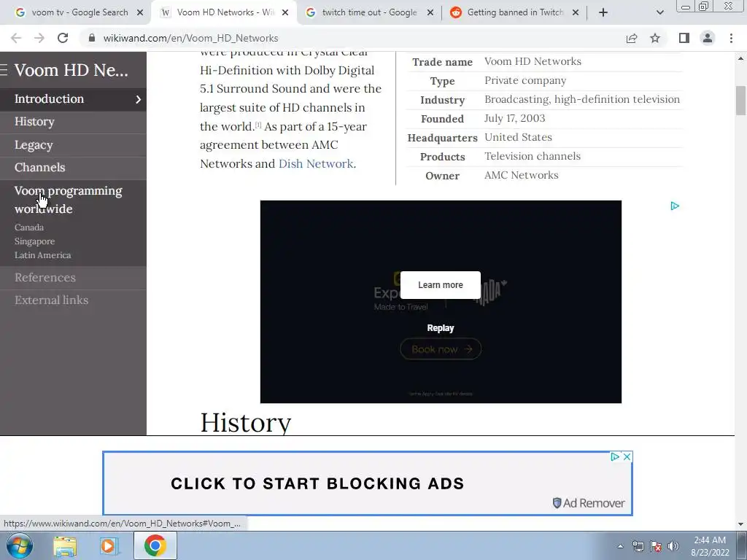Jump to External links in the sidebar
The image size is (747, 560).
tap(51, 300)
